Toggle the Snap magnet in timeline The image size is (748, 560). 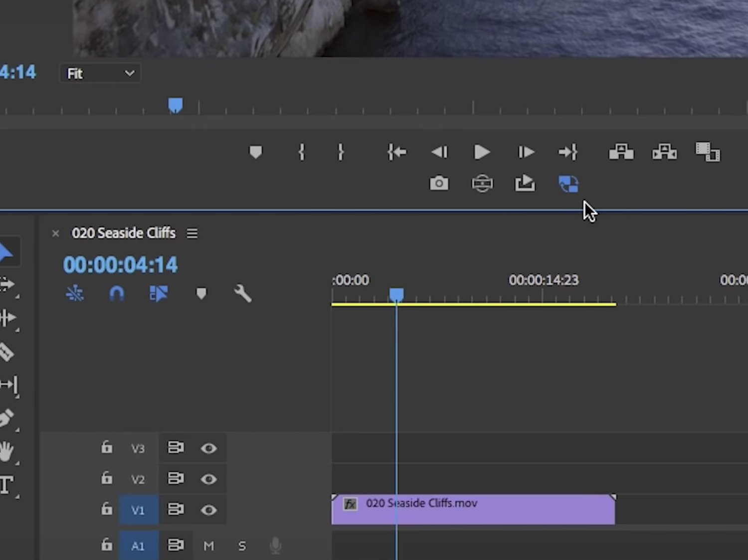click(x=117, y=294)
